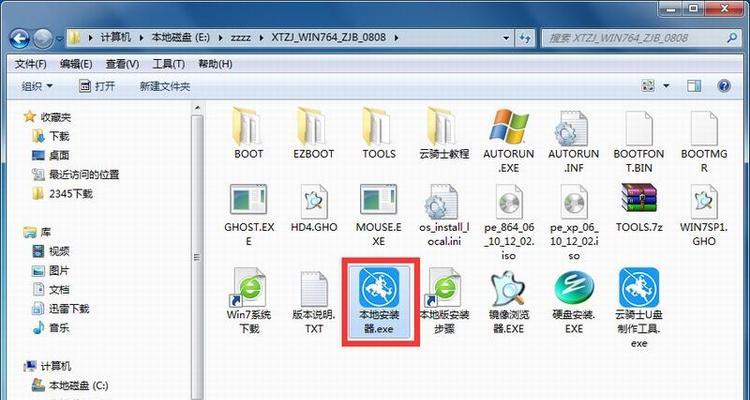Expand the arrow after 本地磁盘 (E:) in address bar
Viewport: 750px width, 400px height.
click(x=220, y=38)
